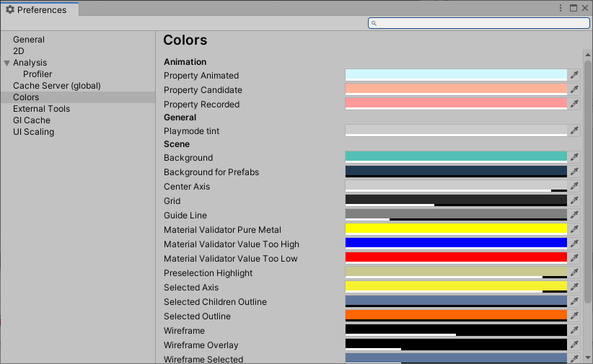Click the preferences search field
Image resolution: width=593 pixels, height=364 pixels.
pyautogui.click(x=479, y=23)
